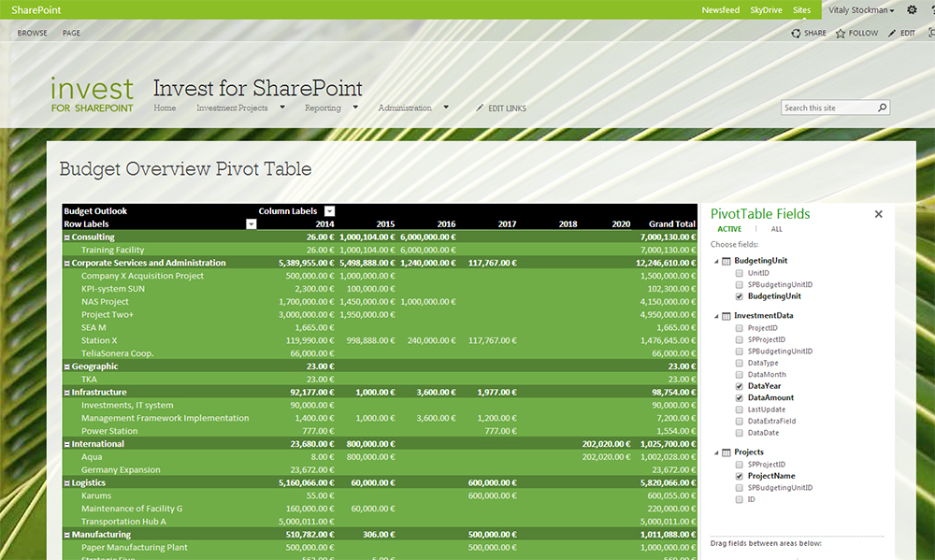The image size is (935, 560).
Task: Expand the Reporting navigation dropdown
Action: click(355, 108)
